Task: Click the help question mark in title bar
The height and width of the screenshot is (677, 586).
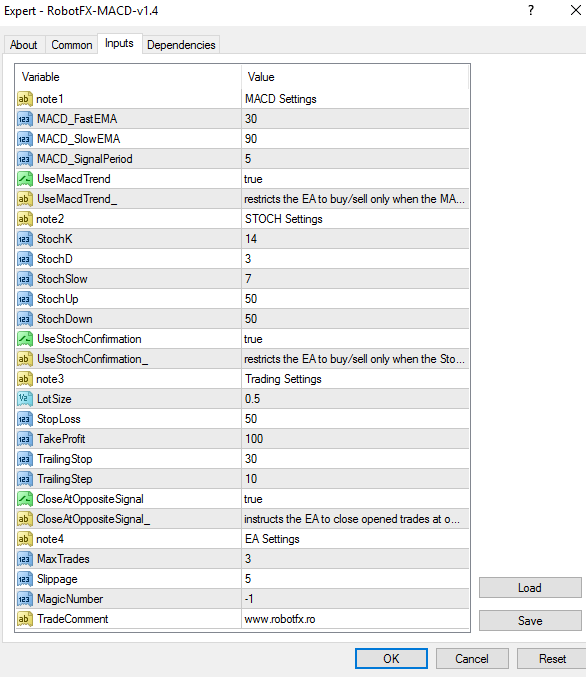Action: (x=531, y=10)
